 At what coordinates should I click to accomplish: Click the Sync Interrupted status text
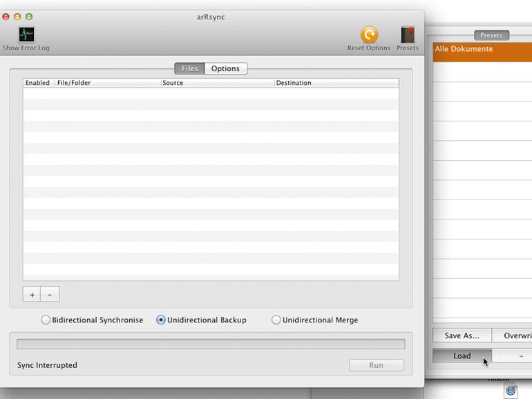(47, 365)
